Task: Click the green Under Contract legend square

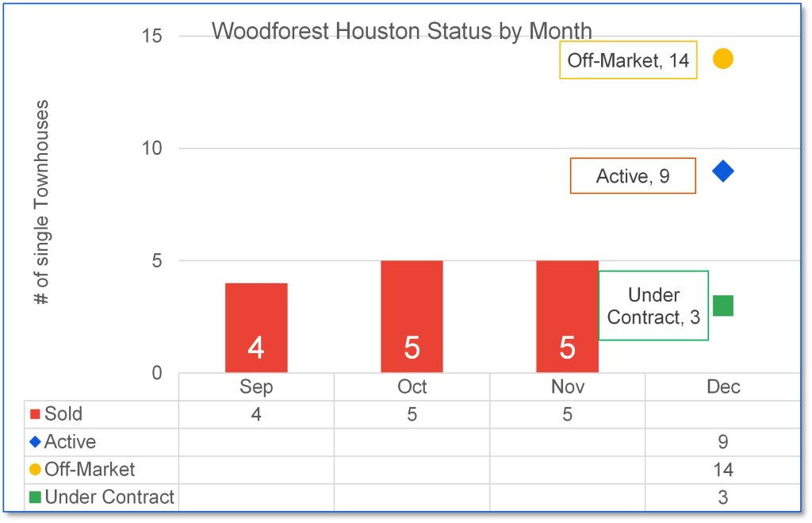Action: (x=35, y=498)
